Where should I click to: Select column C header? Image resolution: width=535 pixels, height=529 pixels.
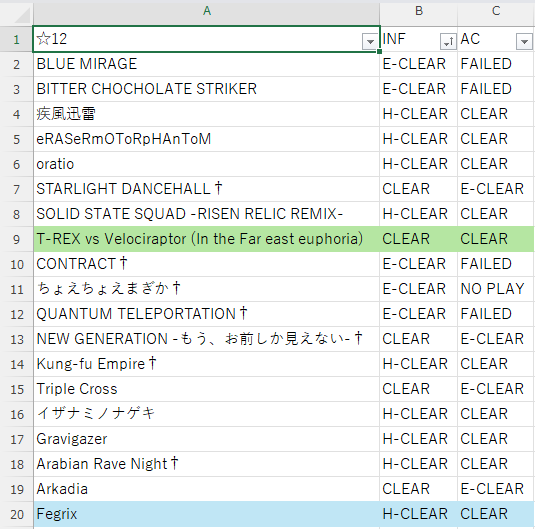pyautogui.click(x=496, y=11)
